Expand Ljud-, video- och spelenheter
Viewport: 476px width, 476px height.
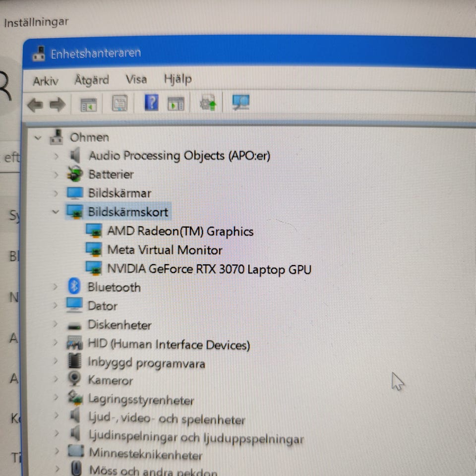[x=56, y=416]
